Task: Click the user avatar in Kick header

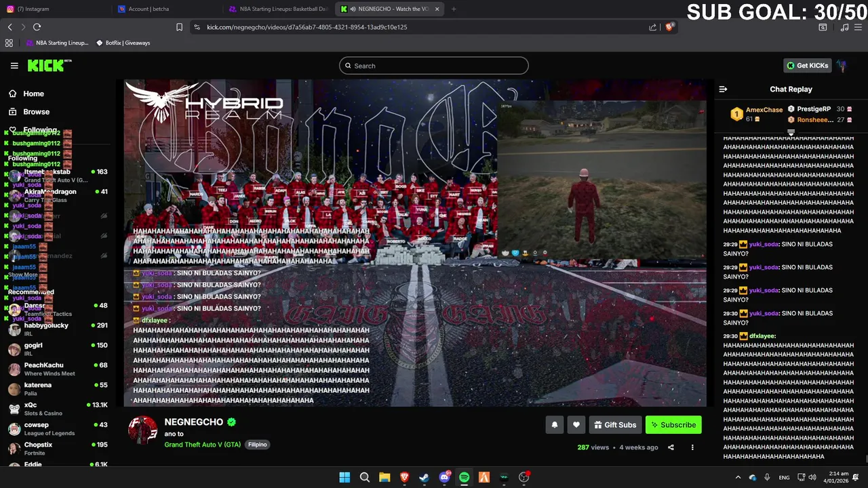Action: pyautogui.click(x=842, y=66)
